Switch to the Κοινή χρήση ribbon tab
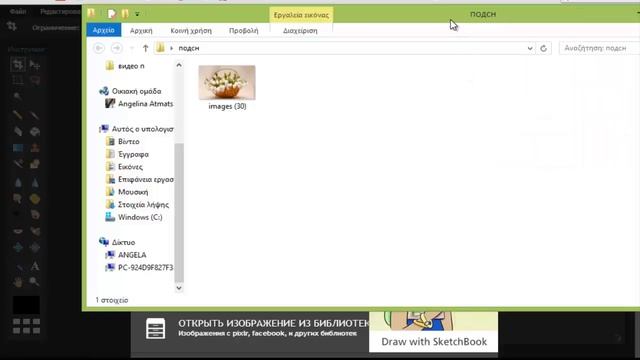The width and height of the screenshot is (640, 360). point(191,31)
